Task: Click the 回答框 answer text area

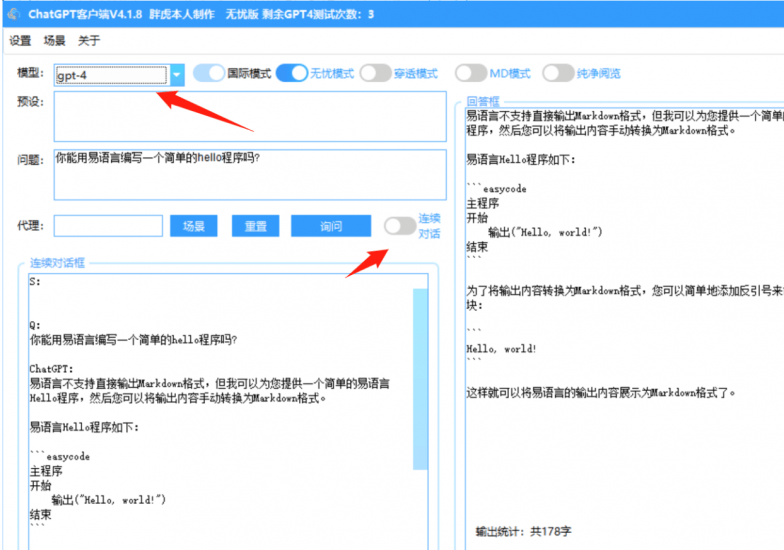Action: coord(624,328)
